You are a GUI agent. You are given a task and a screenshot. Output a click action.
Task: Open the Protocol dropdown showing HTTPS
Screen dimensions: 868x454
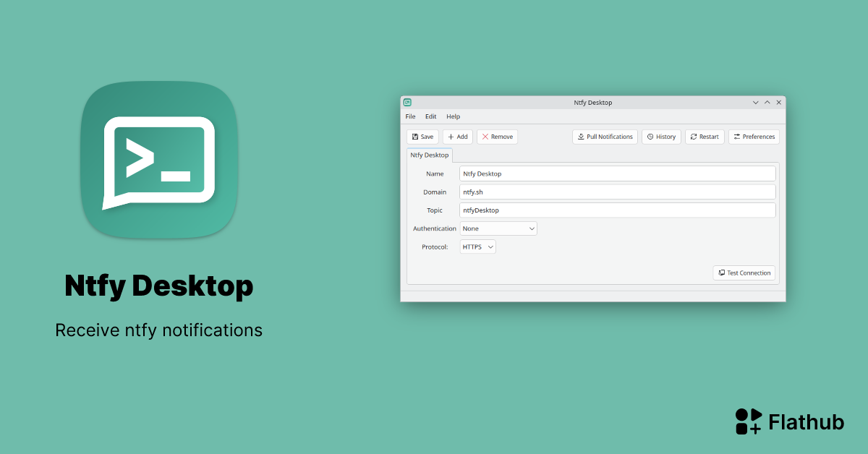coord(477,247)
